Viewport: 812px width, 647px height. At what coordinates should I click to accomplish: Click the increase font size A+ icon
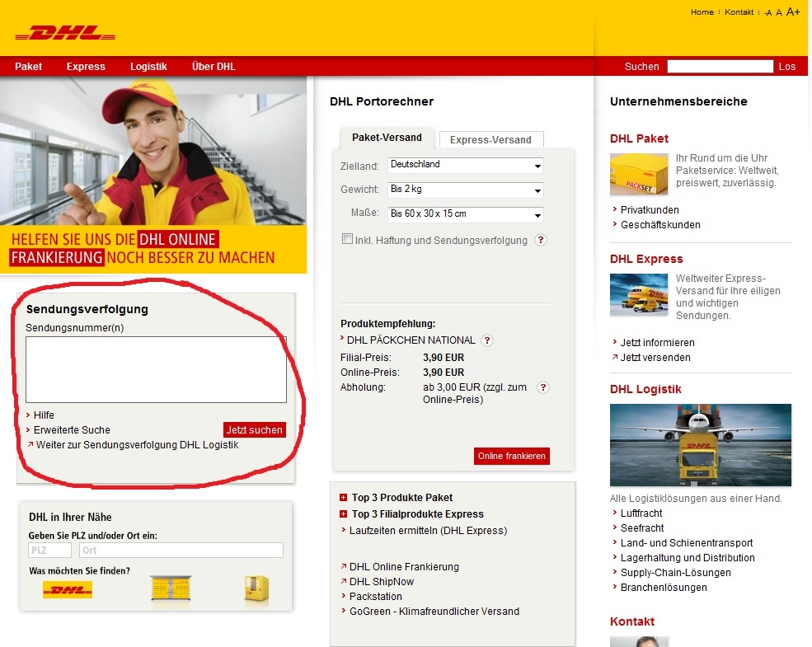[793, 12]
